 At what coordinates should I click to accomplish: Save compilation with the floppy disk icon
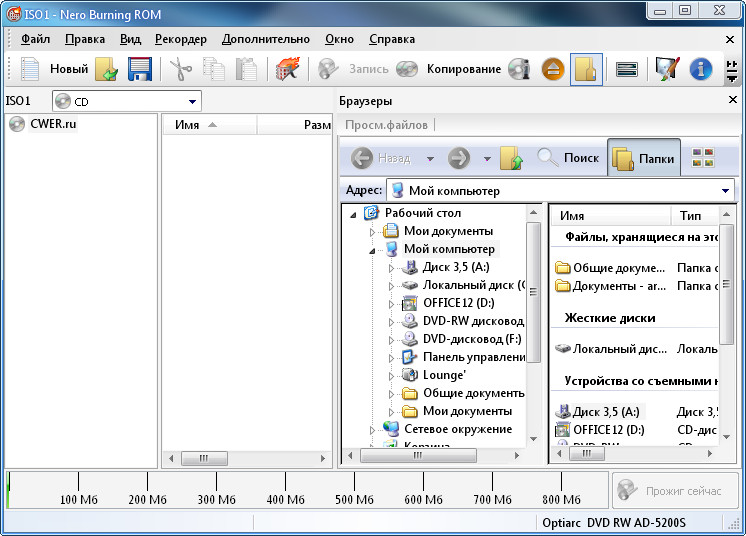coord(139,69)
